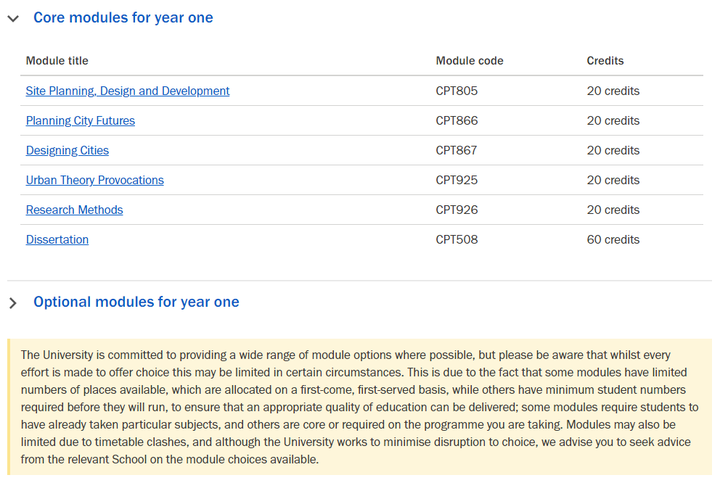The height and width of the screenshot is (483, 720).
Task: Open 'Optional modules for year one' heading
Action: click(136, 302)
